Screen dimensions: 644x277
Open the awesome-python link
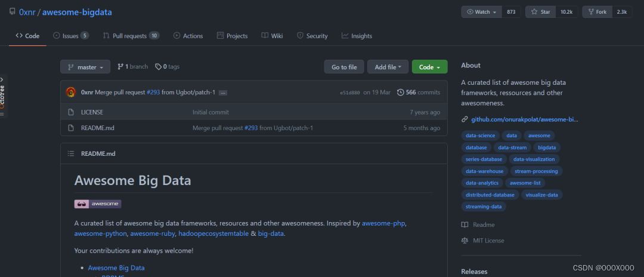[101, 233]
